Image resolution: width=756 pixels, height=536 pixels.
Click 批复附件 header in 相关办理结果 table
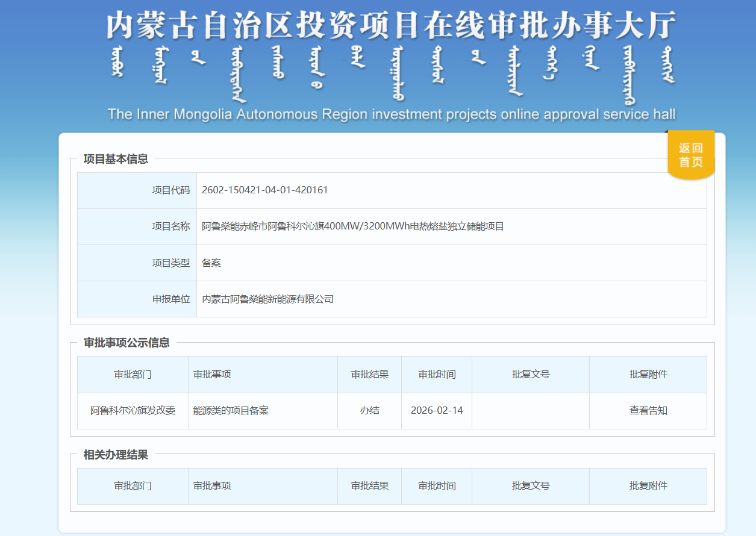pos(648,486)
